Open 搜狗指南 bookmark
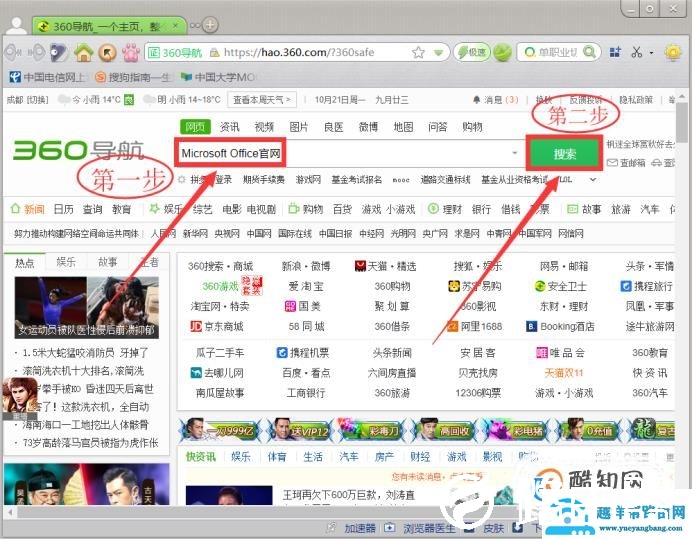The image size is (692, 539). (133, 77)
